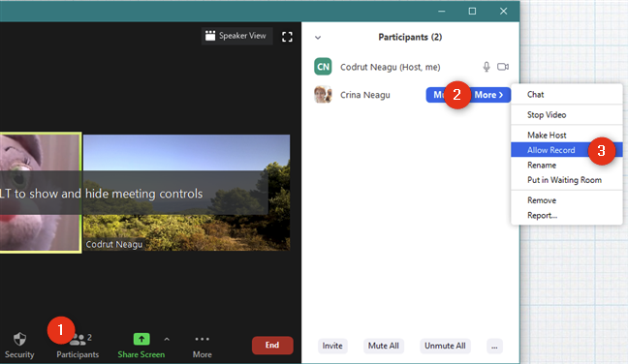Open the toolbar More menu
628x364 pixels.
(202, 346)
